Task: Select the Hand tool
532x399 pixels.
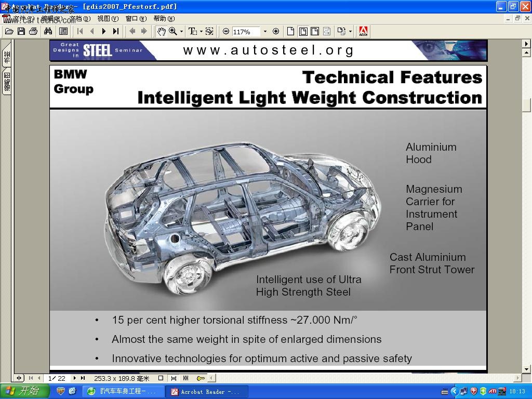Action: tap(161, 32)
